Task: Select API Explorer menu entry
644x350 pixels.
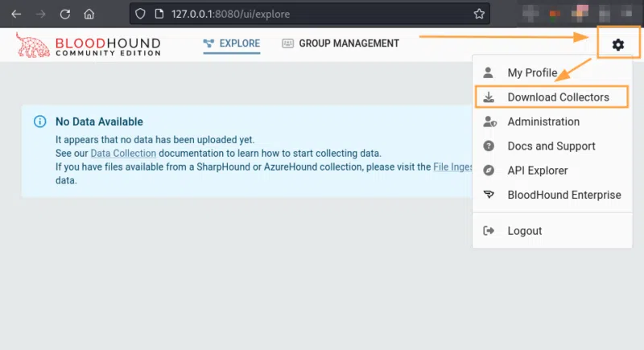Action: [x=552, y=171]
